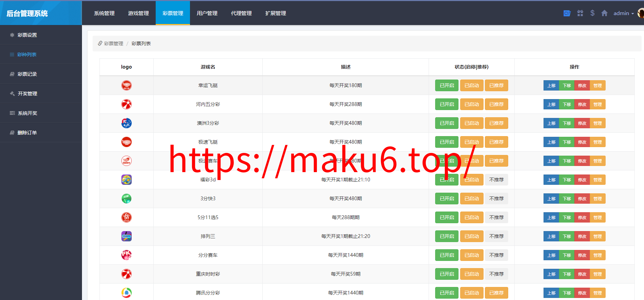This screenshot has width=644, height=300.
Task: Click the gift icon in the top bar
Action: (x=580, y=13)
